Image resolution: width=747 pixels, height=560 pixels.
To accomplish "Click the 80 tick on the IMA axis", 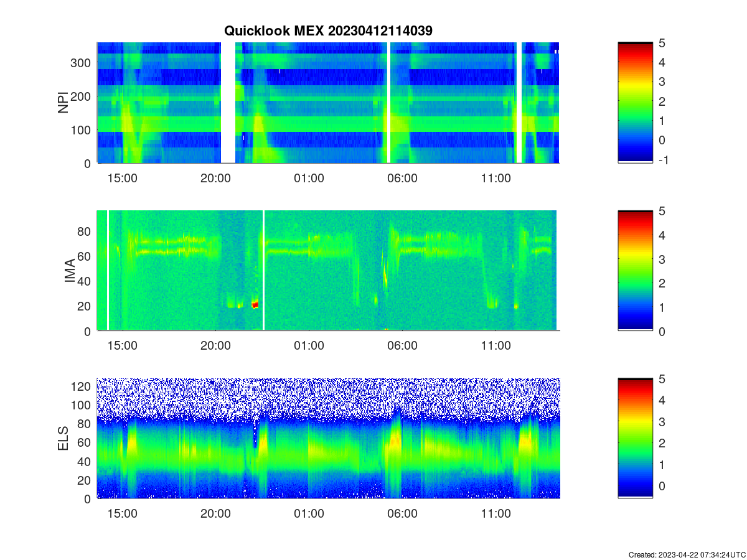I will pyautogui.click(x=85, y=231).
